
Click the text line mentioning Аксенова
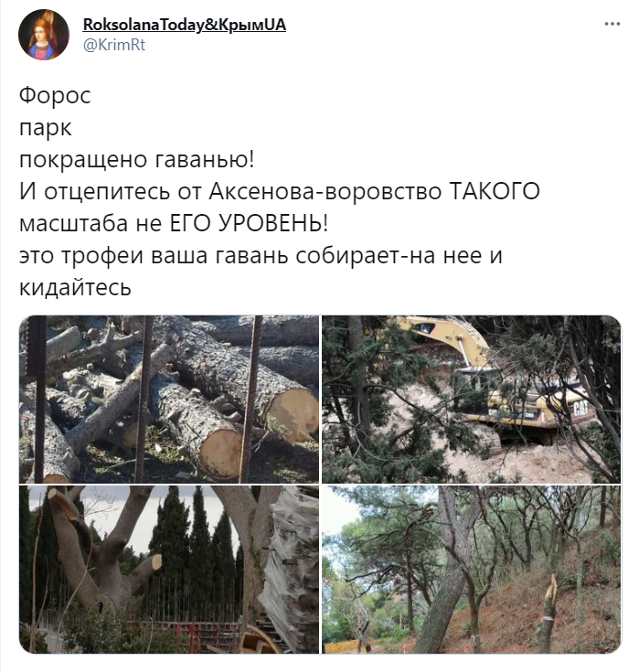pos(280,191)
